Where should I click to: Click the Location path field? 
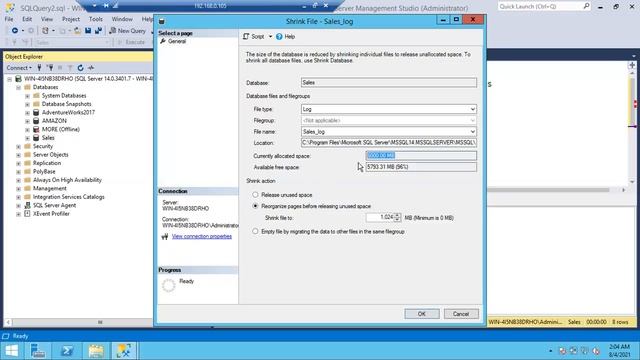(x=389, y=143)
